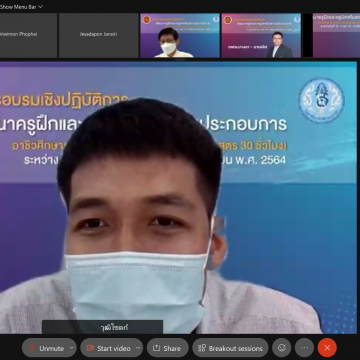Screen dimensions: 360x360
Task: Select Jesadapon Jansiri participant tile
Action: (98, 35)
